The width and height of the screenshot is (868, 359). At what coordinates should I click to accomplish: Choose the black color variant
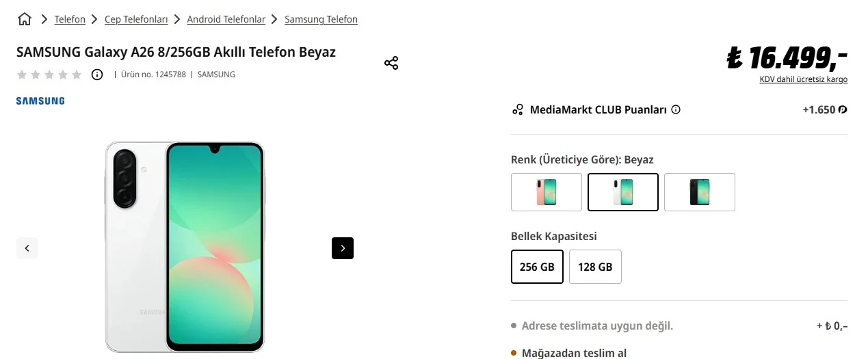700,192
